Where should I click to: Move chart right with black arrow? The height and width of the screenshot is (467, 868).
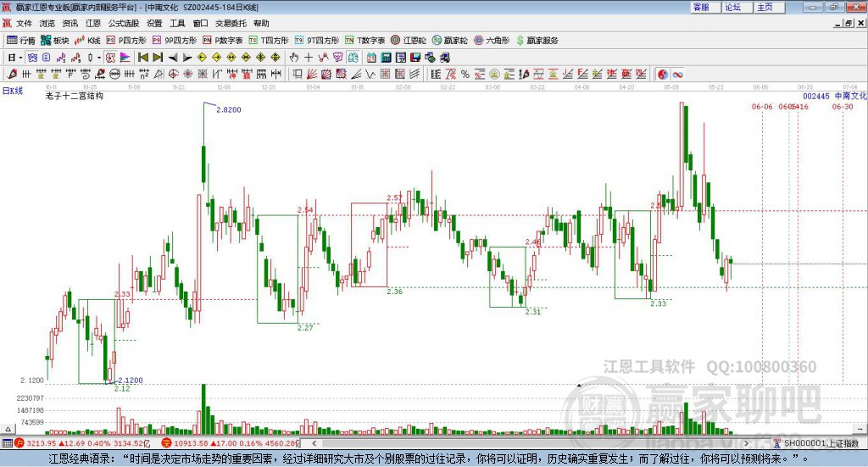click(187, 58)
